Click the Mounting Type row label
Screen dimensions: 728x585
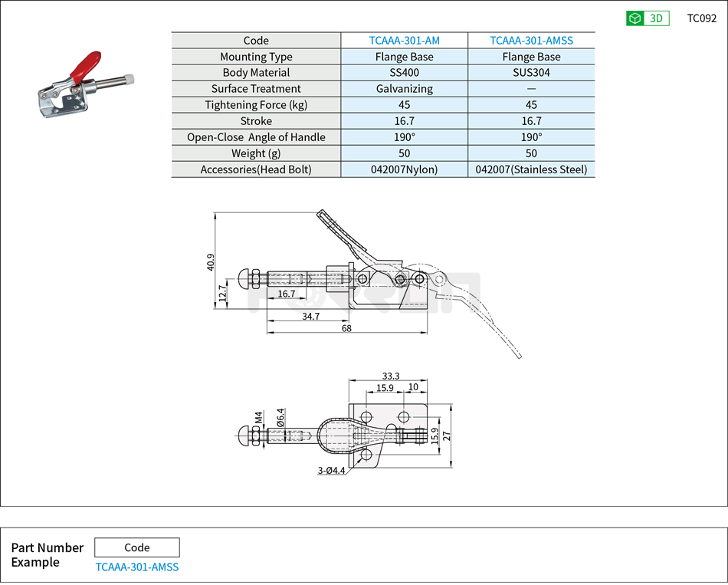pyautogui.click(x=257, y=56)
